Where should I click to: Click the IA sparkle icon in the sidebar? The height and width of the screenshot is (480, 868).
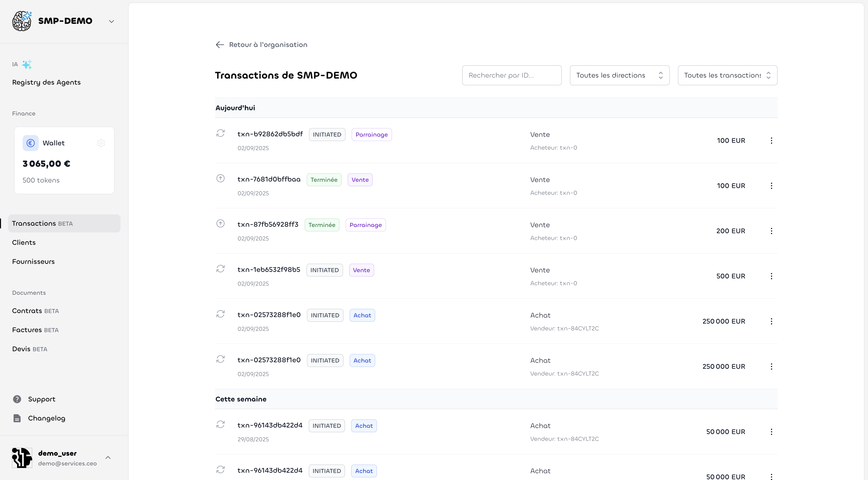[x=27, y=64]
